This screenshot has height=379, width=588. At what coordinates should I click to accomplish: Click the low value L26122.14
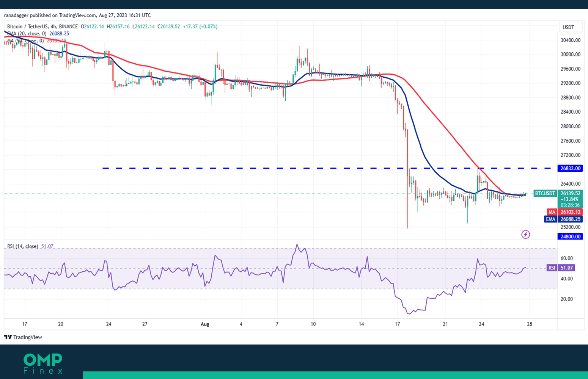tap(143, 27)
